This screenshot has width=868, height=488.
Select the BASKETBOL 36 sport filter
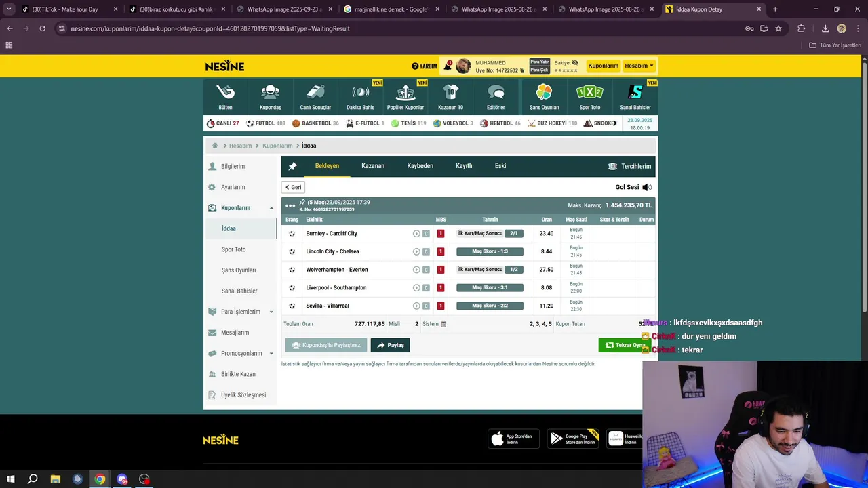[315, 123]
